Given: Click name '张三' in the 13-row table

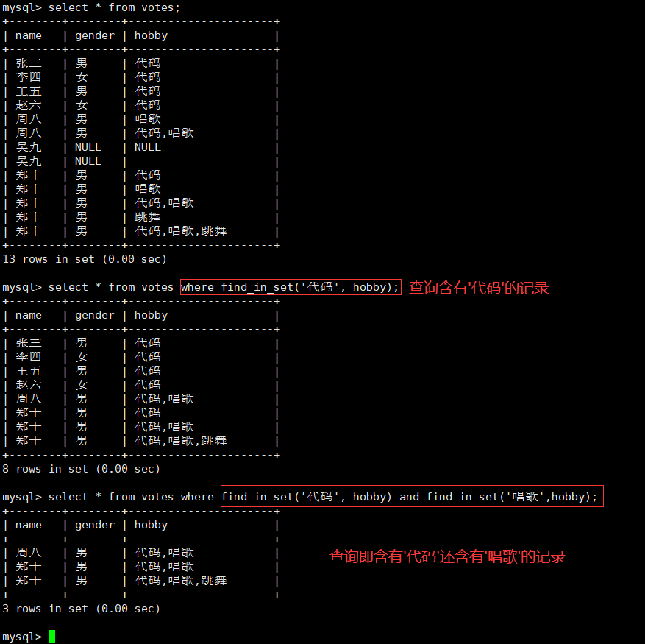Looking at the screenshot, I should click(x=29, y=63).
